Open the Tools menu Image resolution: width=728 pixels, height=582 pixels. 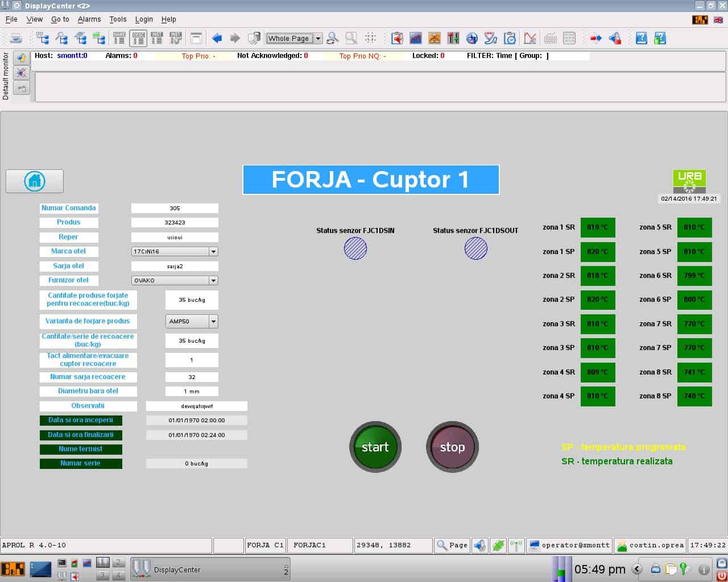pyautogui.click(x=118, y=19)
